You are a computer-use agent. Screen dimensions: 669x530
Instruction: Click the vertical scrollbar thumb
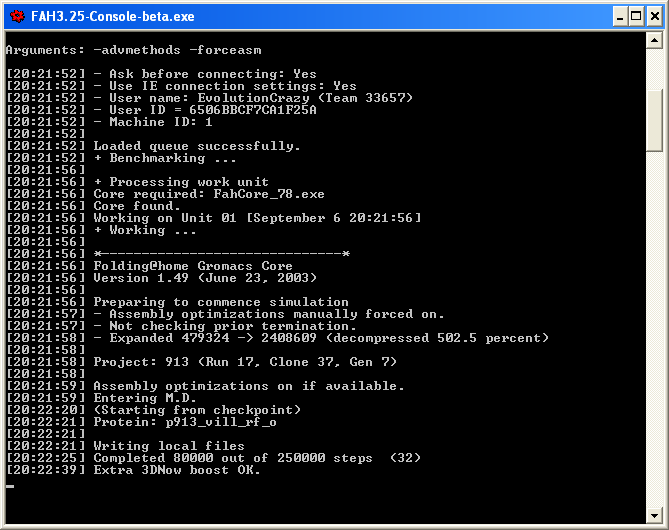coord(654,121)
